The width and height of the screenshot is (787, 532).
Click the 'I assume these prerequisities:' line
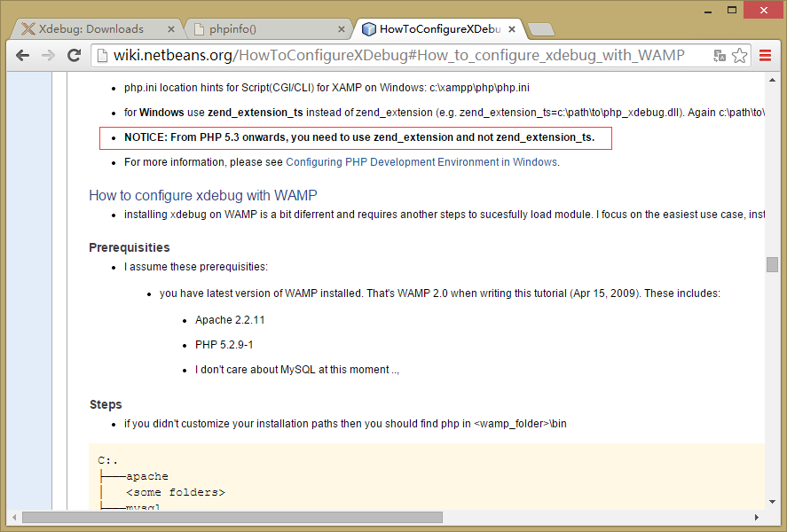tap(196, 267)
